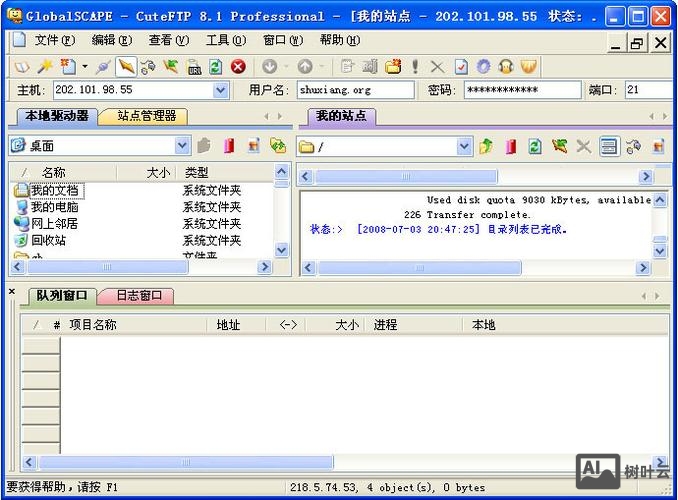Open the 工具(O) menu

click(226, 40)
